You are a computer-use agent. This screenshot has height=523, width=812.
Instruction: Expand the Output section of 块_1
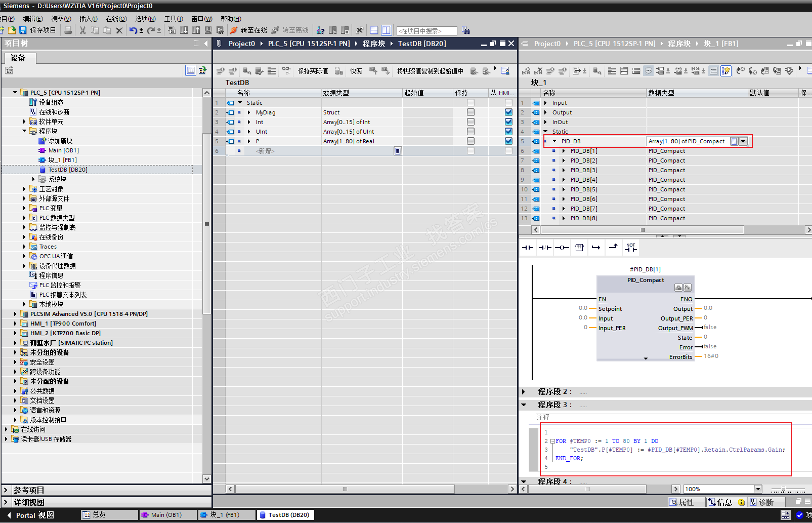[545, 112]
